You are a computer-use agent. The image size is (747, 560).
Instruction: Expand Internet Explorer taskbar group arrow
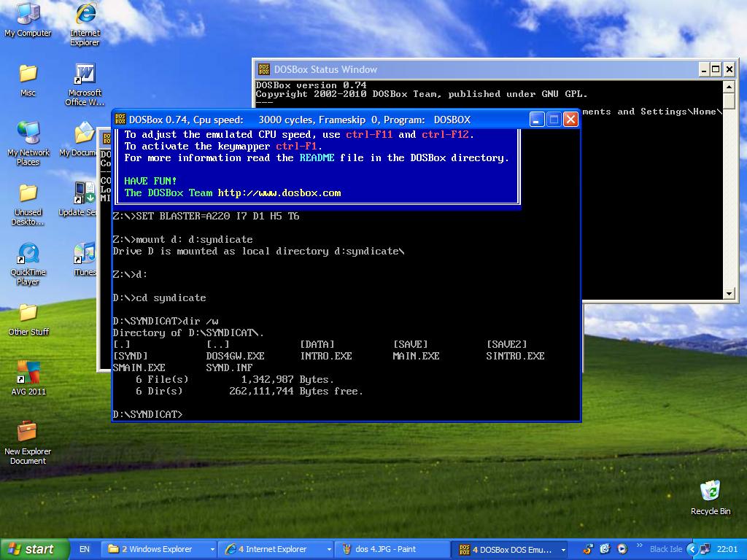point(329,550)
